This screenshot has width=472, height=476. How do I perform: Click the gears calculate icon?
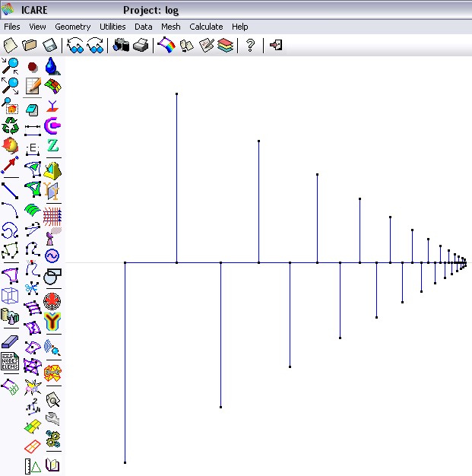pos(52,439)
